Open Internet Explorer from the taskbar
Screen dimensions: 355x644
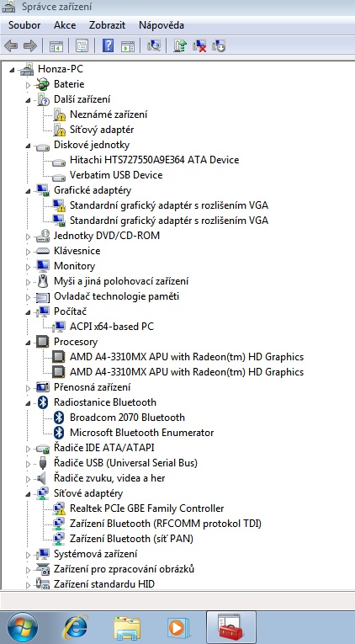(76, 628)
